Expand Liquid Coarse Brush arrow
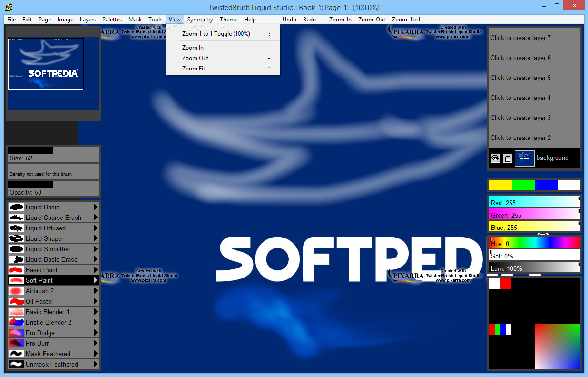The height and width of the screenshot is (377, 588). point(95,218)
